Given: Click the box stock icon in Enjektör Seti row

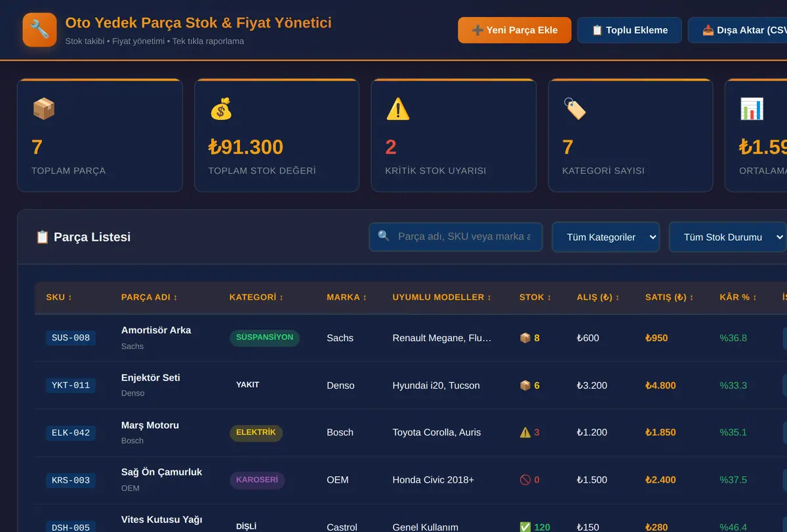Looking at the screenshot, I should [x=525, y=385].
